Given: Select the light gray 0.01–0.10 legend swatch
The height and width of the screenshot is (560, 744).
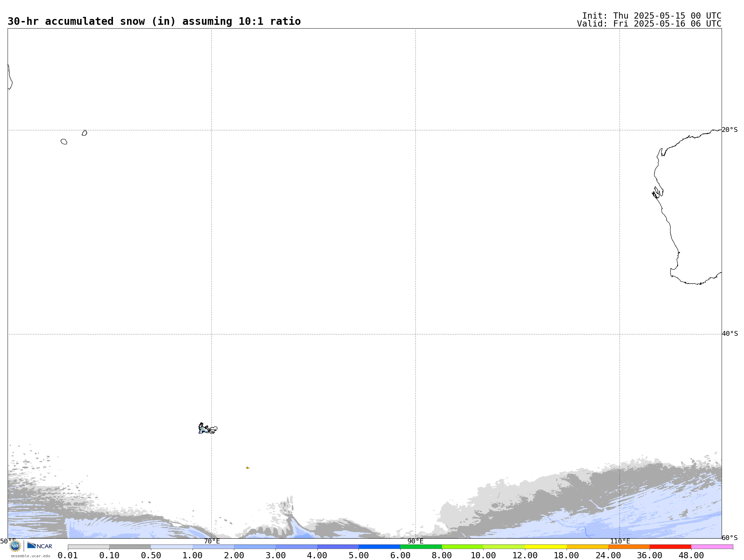Looking at the screenshot, I should [x=89, y=547].
